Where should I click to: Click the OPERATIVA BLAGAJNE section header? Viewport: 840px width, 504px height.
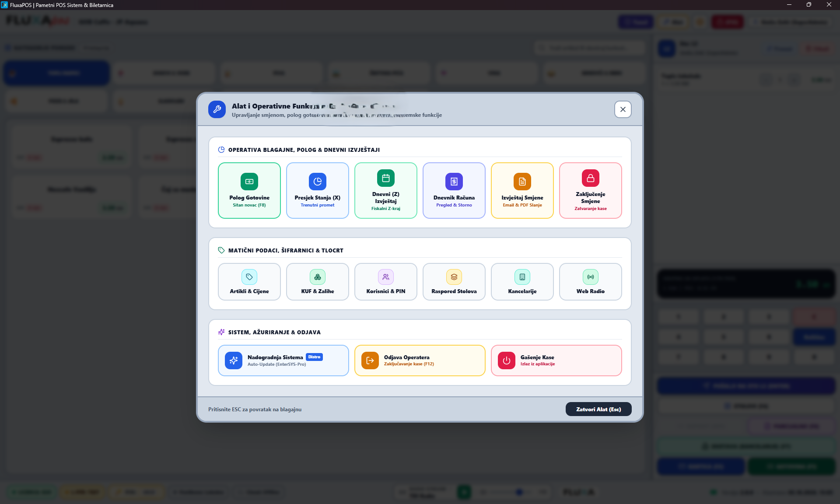304,150
